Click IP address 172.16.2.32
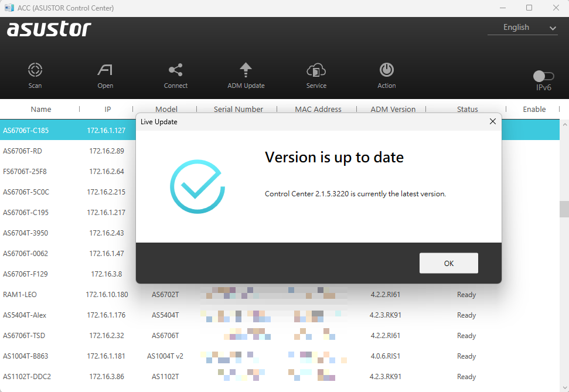569x392 pixels. (107, 335)
